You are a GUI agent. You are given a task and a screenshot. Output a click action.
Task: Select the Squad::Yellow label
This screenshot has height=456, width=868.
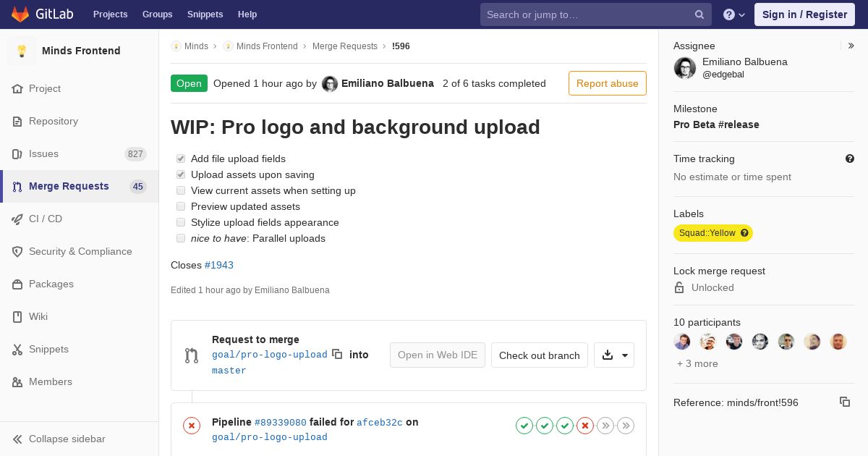[707, 233]
